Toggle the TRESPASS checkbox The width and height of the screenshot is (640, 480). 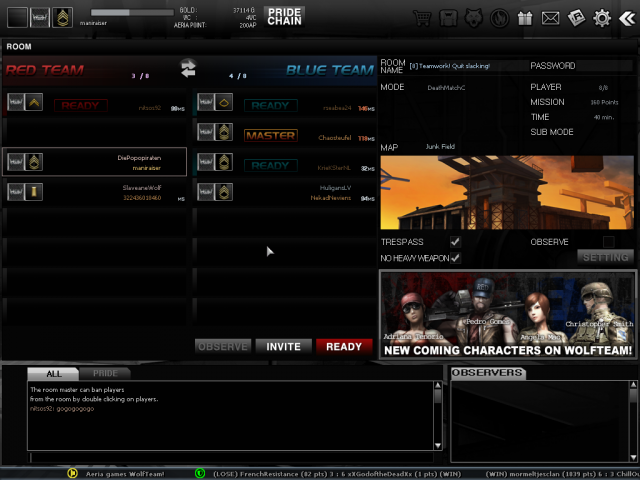coord(455,242)
